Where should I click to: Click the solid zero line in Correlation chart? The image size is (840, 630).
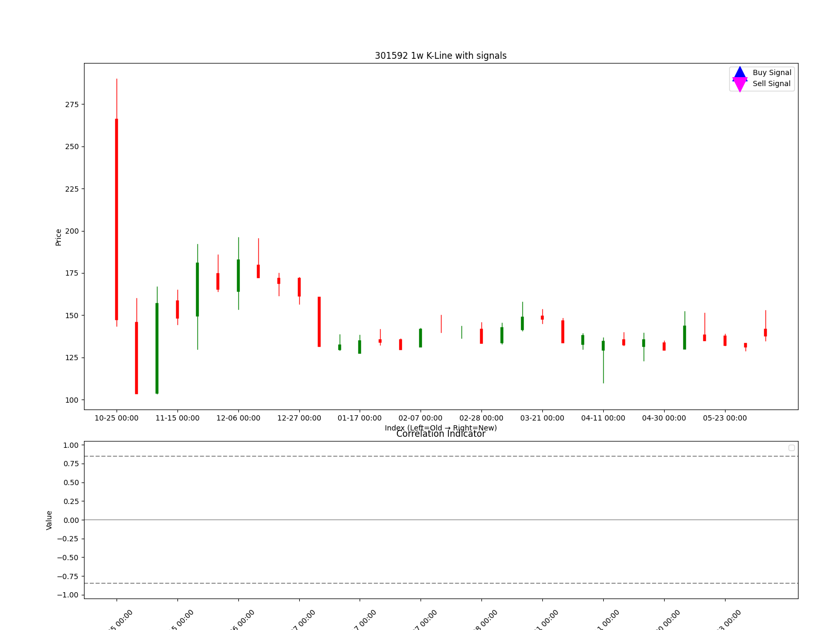[x=441, y=520]
